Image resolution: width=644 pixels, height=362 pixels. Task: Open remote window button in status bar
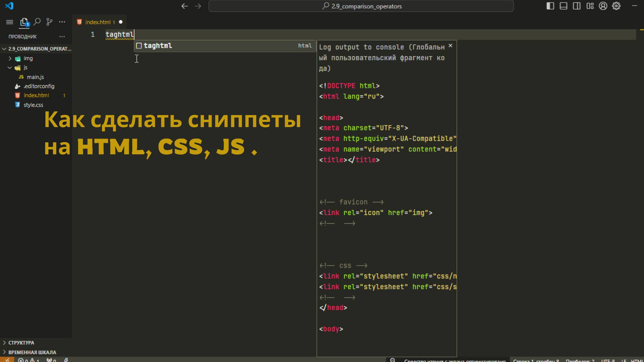pyautogui.click(x=7, y=360)
